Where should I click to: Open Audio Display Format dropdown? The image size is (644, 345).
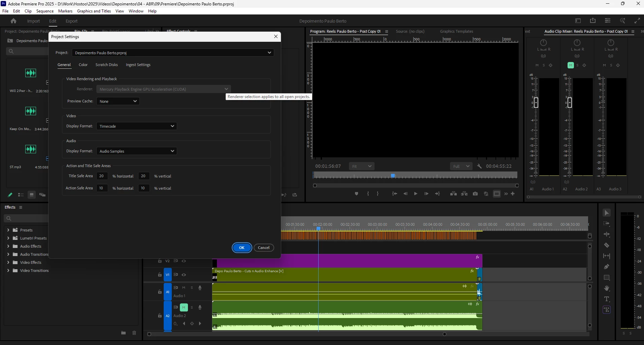pos(136,151)
